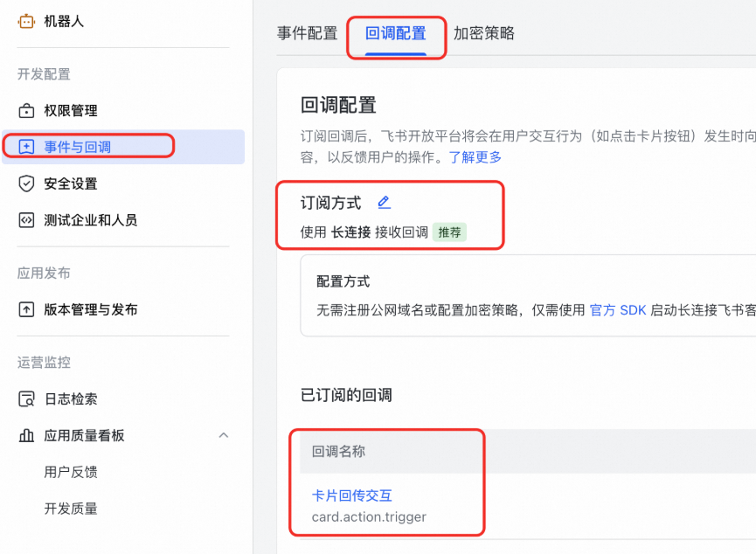
Task: Click the 配置方式 heading
Action: pos(343,281)
